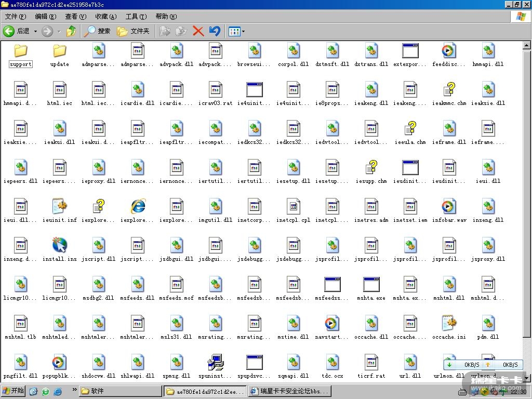Switch to the 瑞星卡卡安全论坛 taskbar window
Viewport: 532px width, 399px height.
[290, 391]
